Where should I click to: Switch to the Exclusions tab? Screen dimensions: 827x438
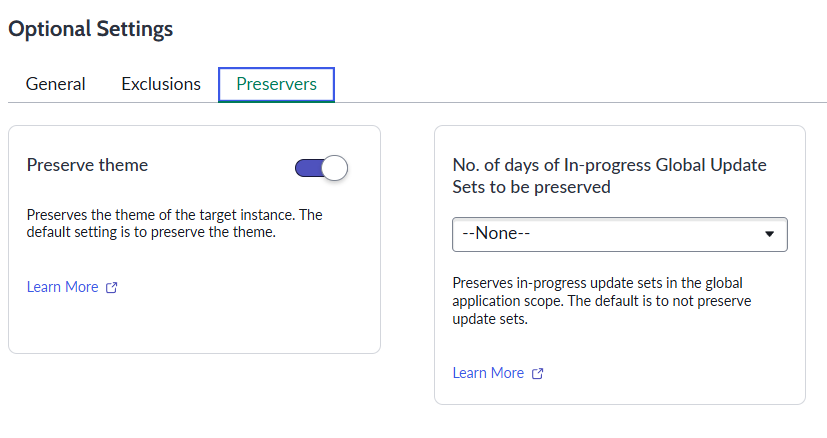161,84
